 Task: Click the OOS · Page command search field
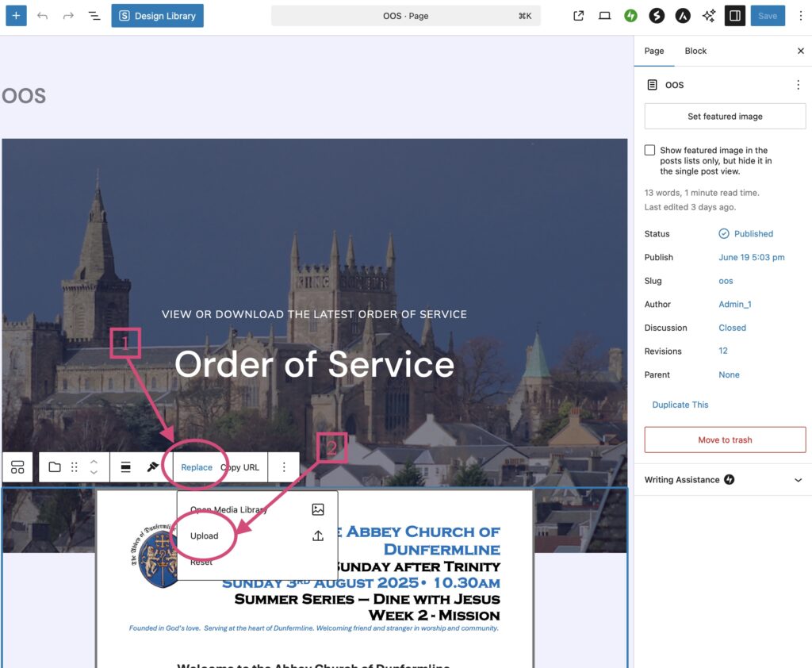(x=406, y=16)
